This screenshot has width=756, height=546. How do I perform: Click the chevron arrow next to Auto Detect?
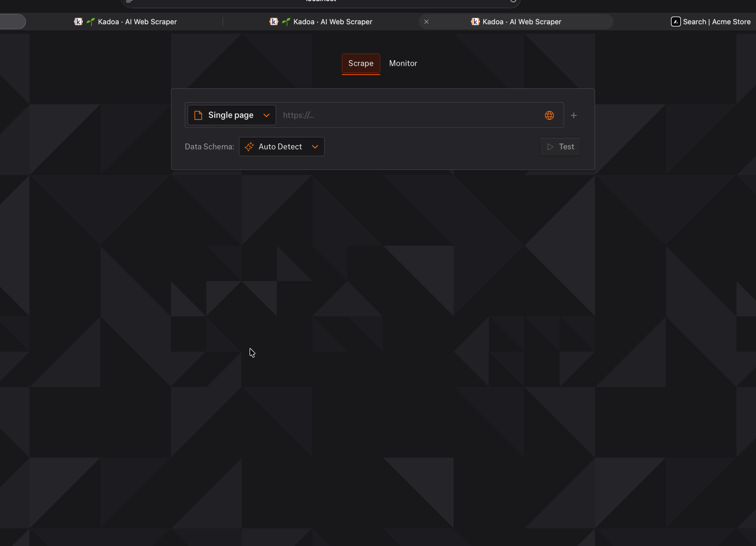315,147
